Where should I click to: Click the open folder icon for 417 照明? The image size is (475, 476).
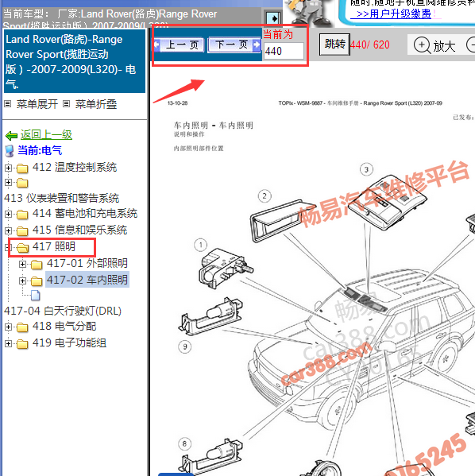point(22,248)
